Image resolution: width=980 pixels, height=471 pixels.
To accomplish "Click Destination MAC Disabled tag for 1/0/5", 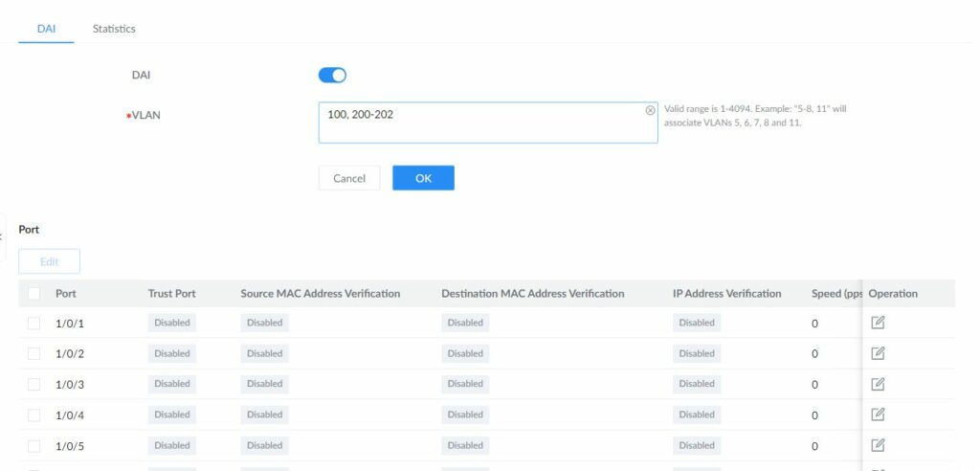I will [x=465, y=445].
